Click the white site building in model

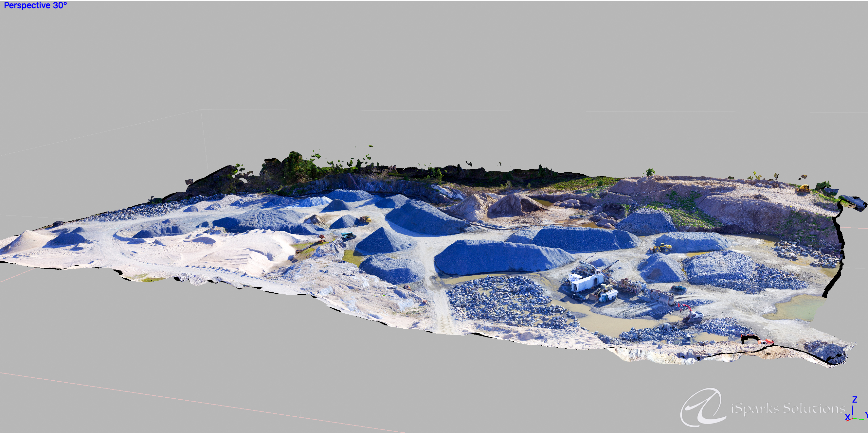(x=586, y=282)
